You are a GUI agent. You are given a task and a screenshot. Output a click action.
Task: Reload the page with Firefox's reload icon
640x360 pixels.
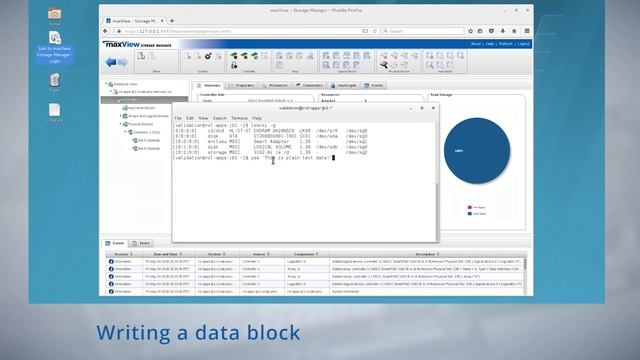[x=375, y=31]
